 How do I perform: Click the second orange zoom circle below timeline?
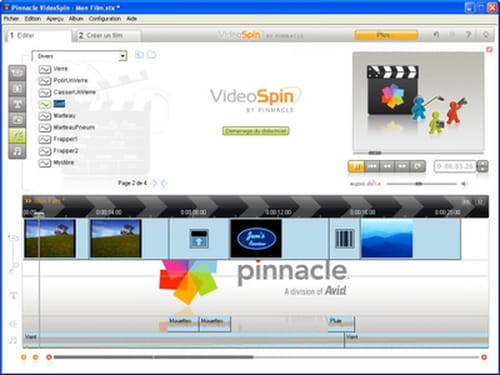click(x=35, y=357)
